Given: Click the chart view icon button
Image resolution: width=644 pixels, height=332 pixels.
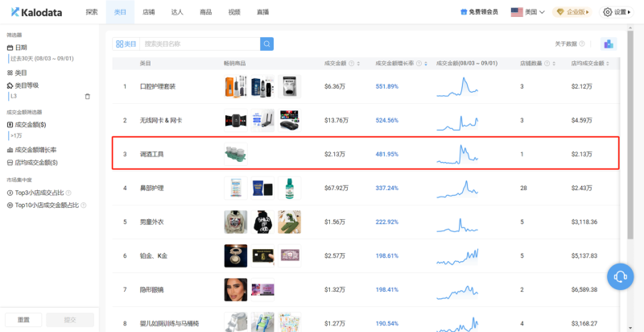Looking at the screenshot, I should [x=609, y=44].
